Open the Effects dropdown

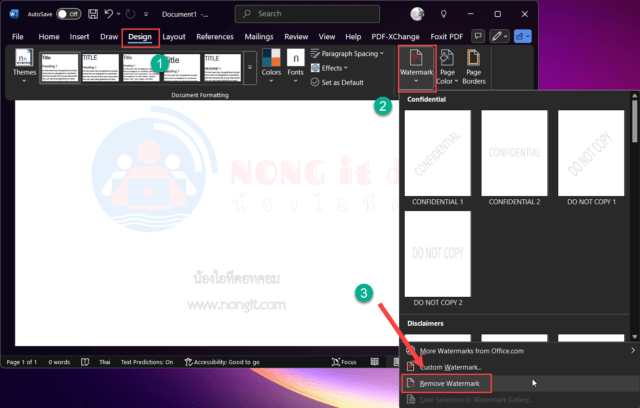329,68
